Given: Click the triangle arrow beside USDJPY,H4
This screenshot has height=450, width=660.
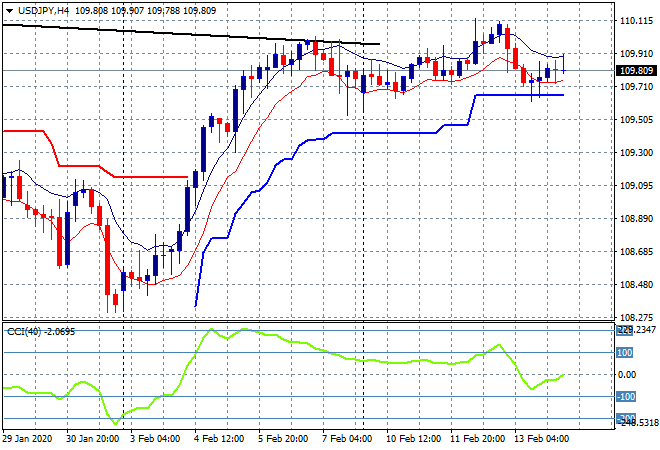Looking at the screenshot, I should tap(9, 11).
